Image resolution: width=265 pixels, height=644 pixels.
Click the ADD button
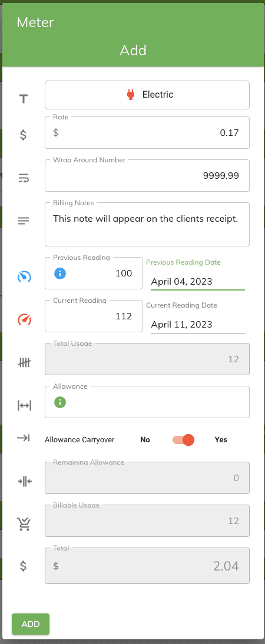pos(31,624)
